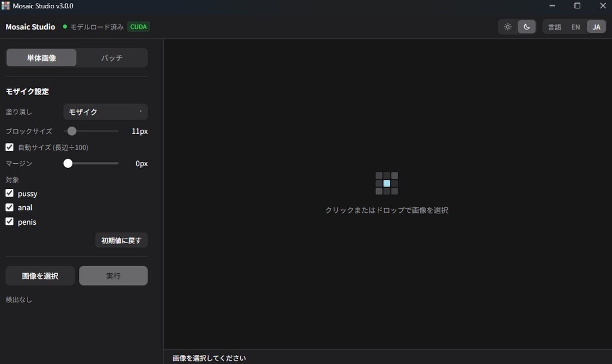The image size is (612, 364).
Task: Set language to EN
Action: point(576,27)
